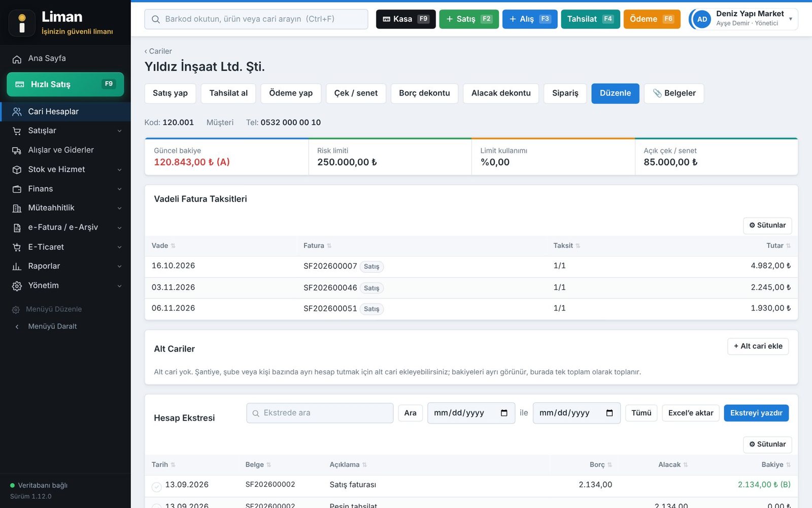The width and height of the screenshot is (812, 508).
Task: Collapse sidebar with Menüyü Daralt
Action: (x=53, y=326)
